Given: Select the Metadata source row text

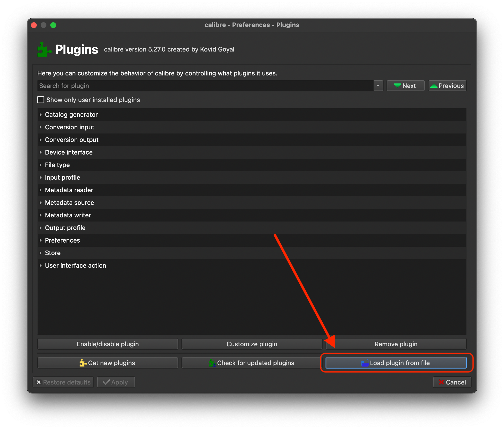Looking at the screenshot, I should 70,203.
